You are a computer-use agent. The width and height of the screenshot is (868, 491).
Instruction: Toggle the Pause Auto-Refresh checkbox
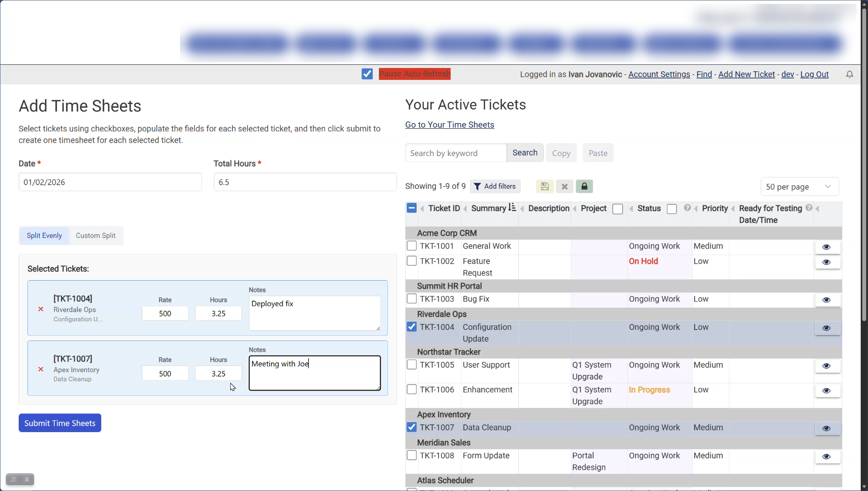(367, 74)
